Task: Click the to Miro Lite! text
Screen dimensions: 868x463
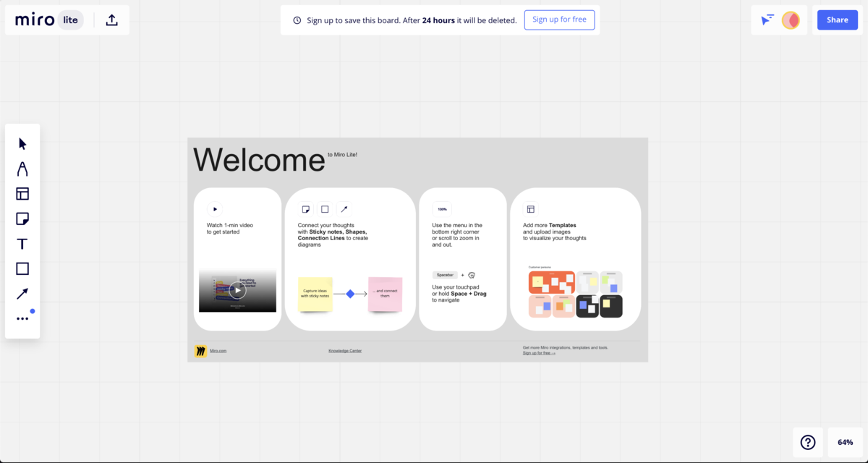Action: tap(343, 155)
